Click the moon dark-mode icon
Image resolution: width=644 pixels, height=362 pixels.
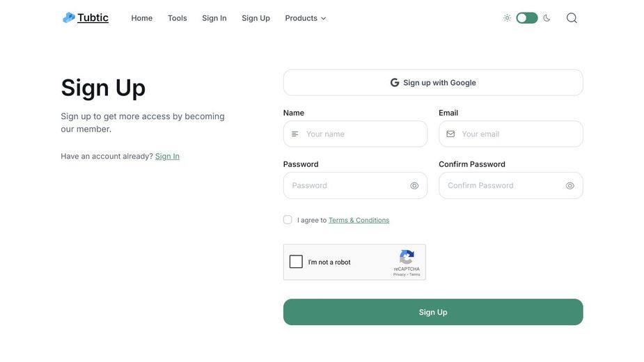(547, 18)
